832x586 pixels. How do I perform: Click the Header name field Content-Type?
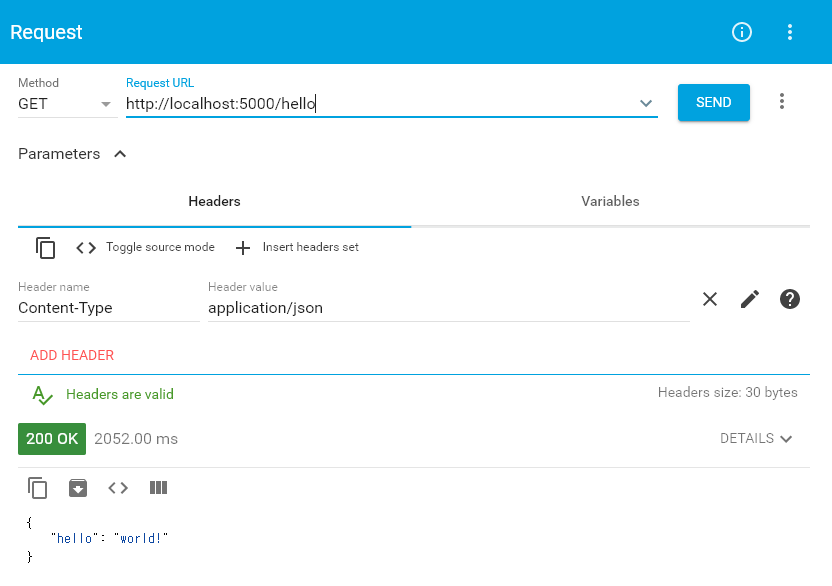(109, 308)
